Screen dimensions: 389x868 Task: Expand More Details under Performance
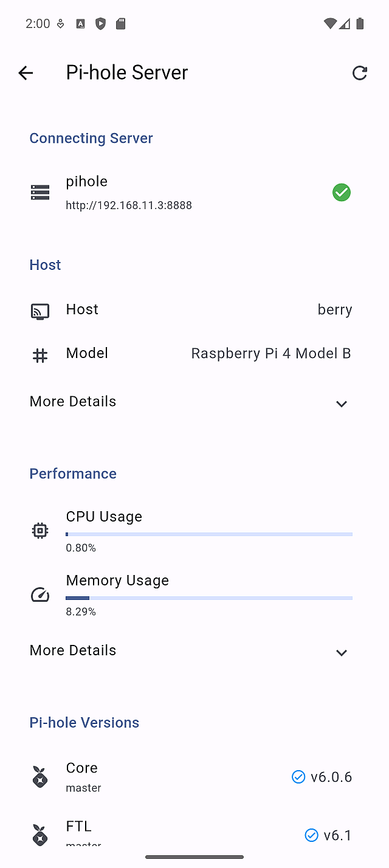tap(342, 652)
